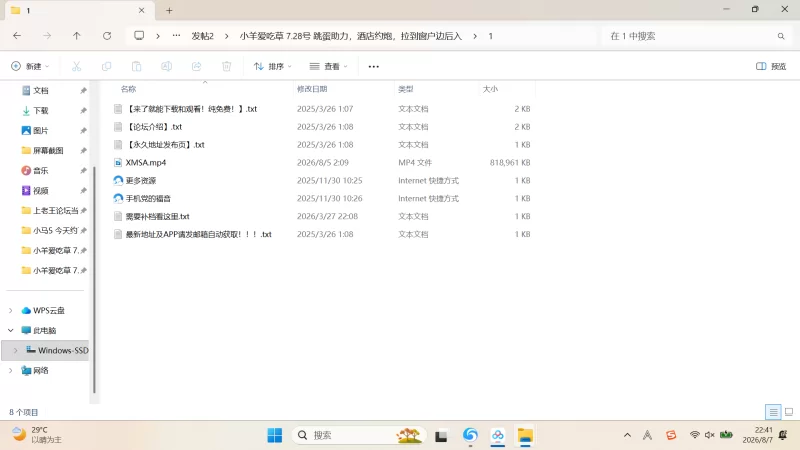
Task: Open the Edge browser taskbar icon
Action: pyautogui.click(x=470, y=435)
